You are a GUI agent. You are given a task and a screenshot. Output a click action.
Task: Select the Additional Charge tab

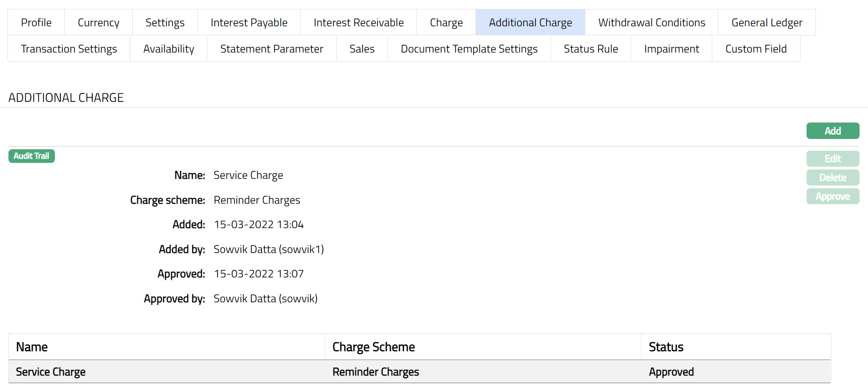[x=530, y=23]
